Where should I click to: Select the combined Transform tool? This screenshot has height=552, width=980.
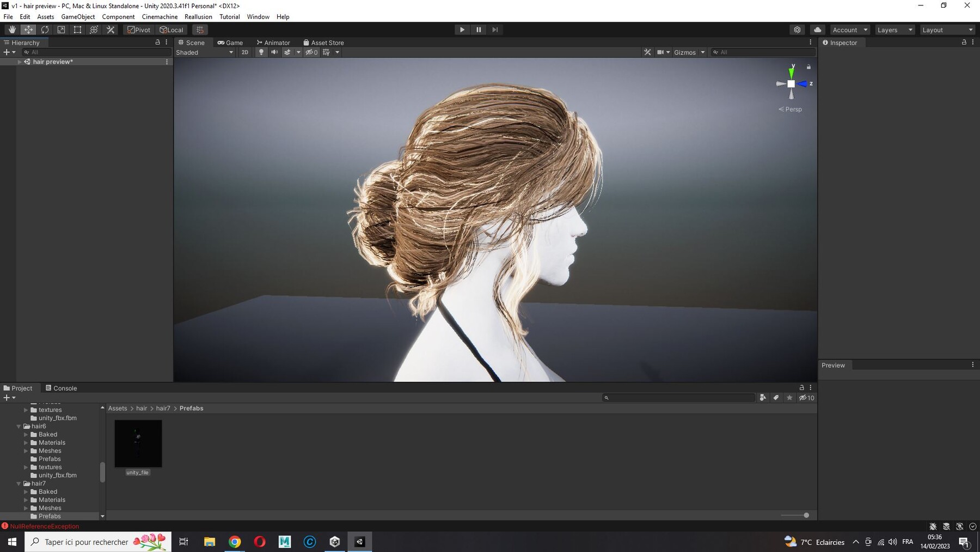pos(94,29)
